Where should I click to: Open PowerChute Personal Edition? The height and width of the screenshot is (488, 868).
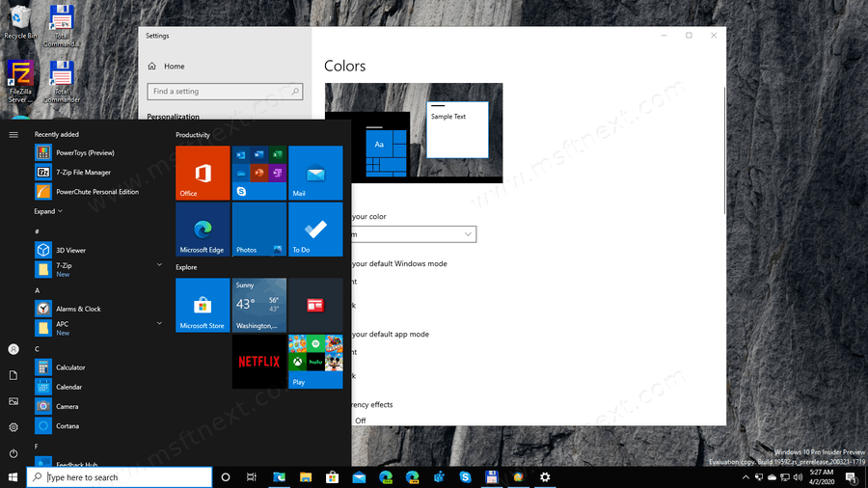(99, 191)
